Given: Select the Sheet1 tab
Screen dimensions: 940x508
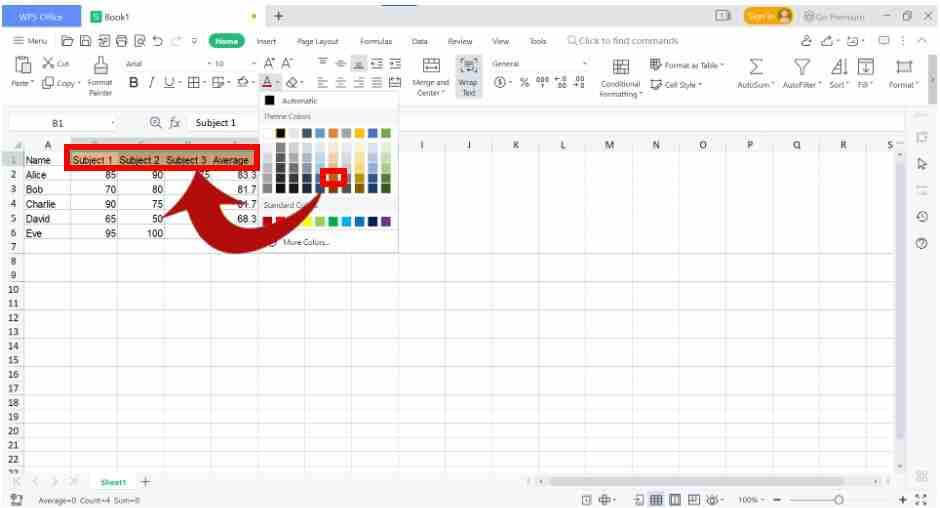Looking at the screenshot, I should pos(113,482).
